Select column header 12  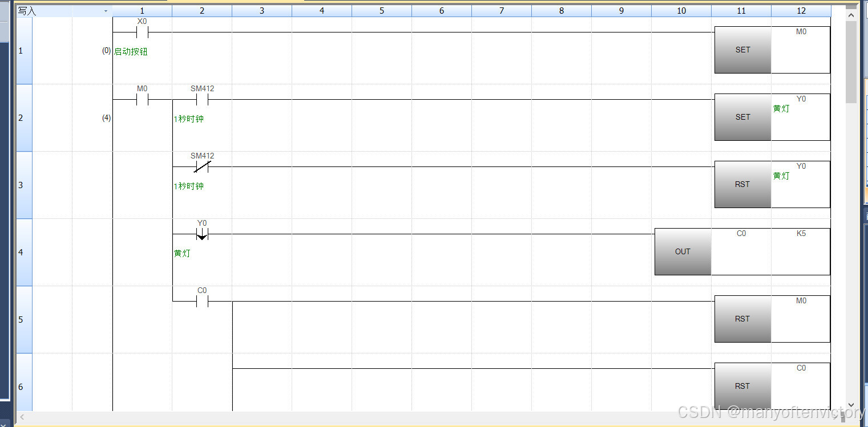[x=801, y=11]
